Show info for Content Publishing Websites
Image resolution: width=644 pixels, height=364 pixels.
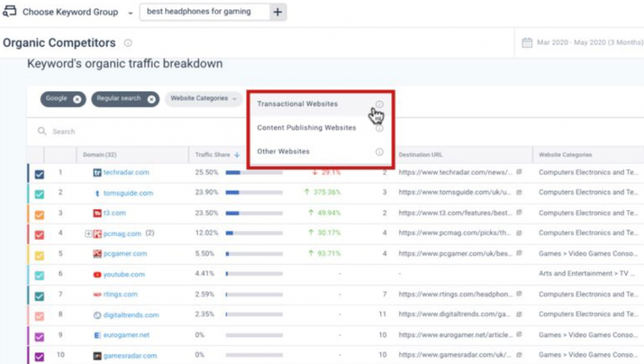click(x=380, y=128)
